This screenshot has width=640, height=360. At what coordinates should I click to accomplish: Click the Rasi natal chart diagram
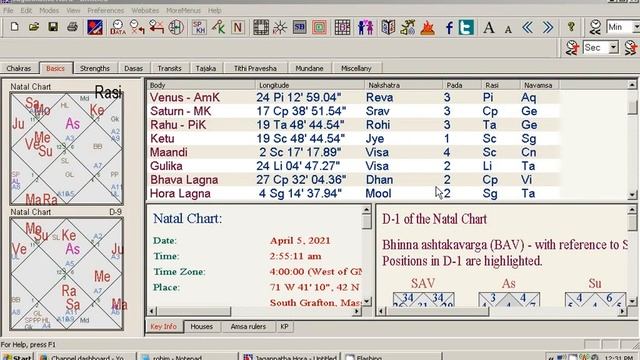[67, 148]
